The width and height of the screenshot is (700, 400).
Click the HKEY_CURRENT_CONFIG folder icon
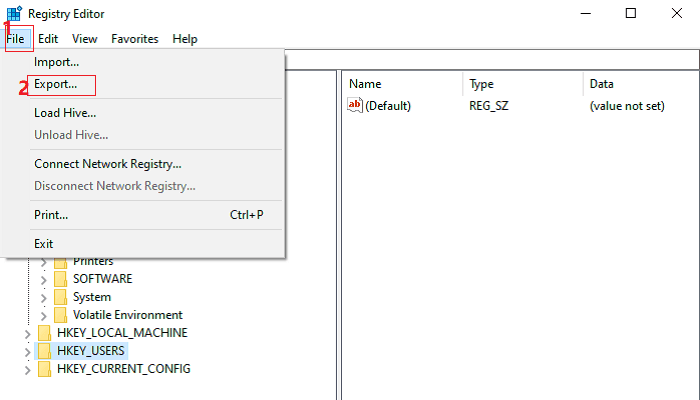(x=44, y=369)
